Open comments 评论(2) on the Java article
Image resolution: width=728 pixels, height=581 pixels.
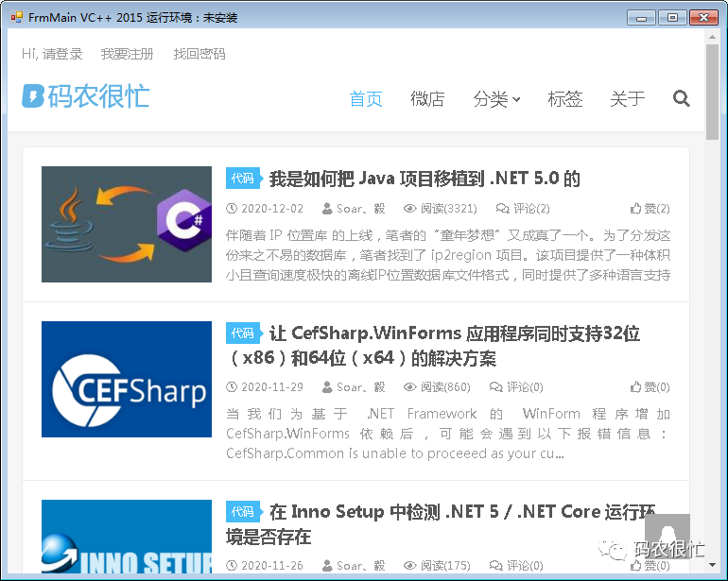pyautogui.click(x=523, y=209)
